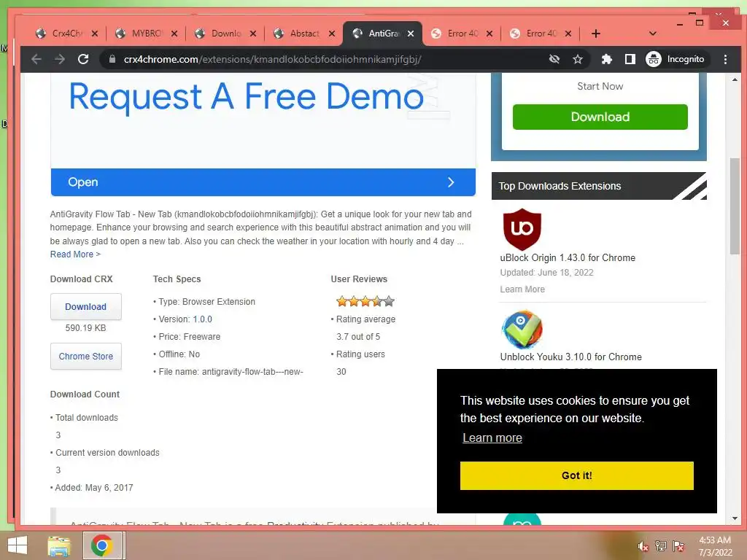Dismiss cookies with Got it! button
Screen dimensions: 747x560
pyautogui.click(x=576, y=475)
